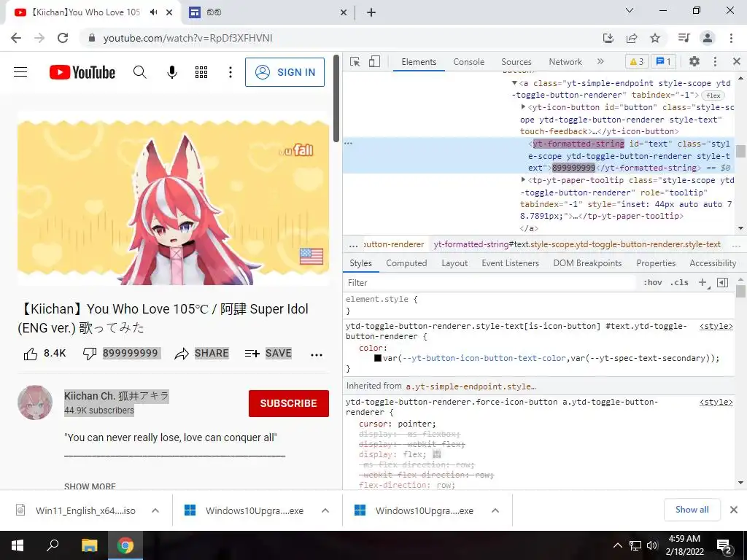Open Kiichan Ch. channel name link
This screenshot has height=560, width=747.
point(117,396)
